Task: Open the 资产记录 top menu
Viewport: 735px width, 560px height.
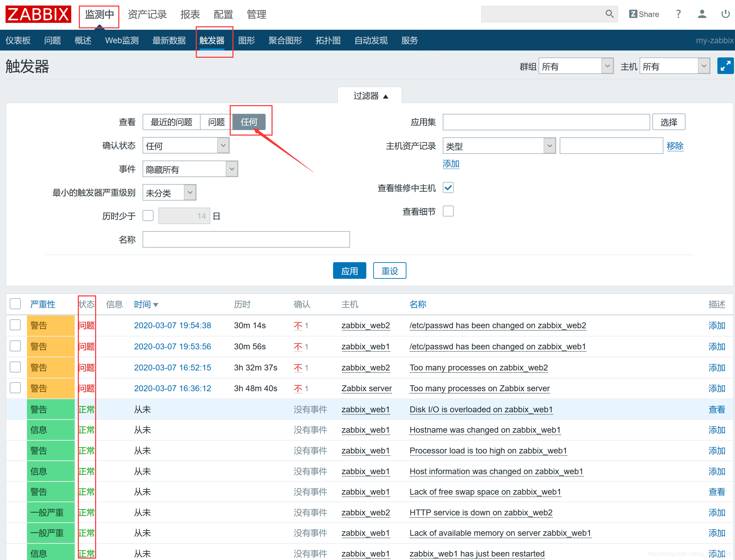Action: tap(147, 15)
